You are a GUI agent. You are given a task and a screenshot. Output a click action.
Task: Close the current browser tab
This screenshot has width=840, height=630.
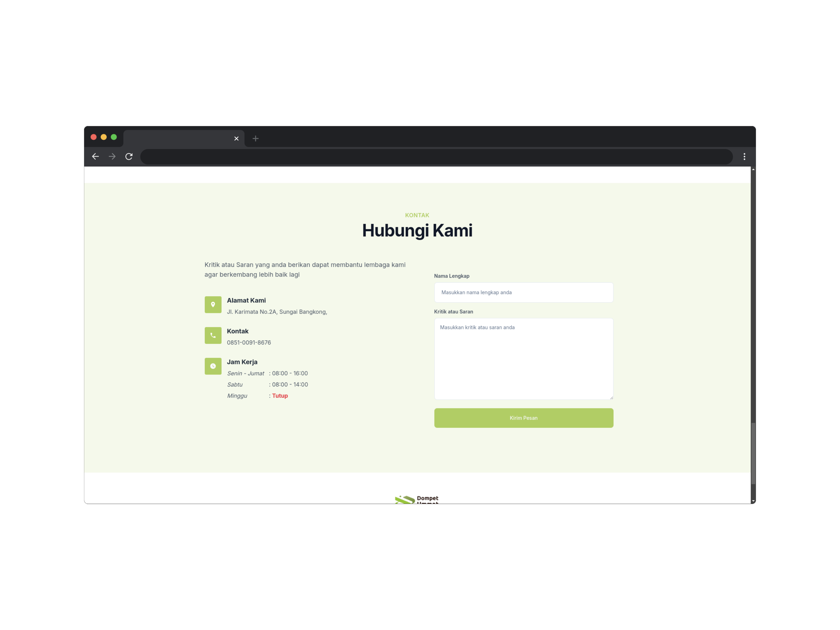click(x=236, y=139)
